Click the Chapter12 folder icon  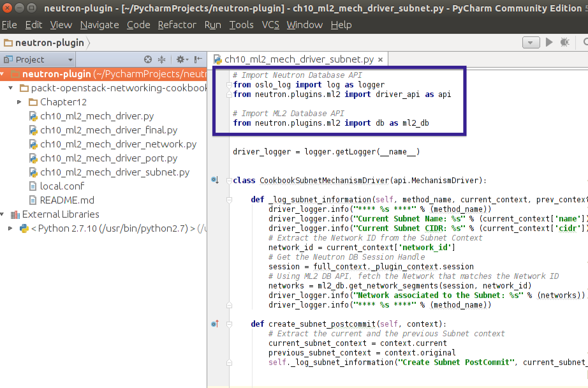(x=33, y=102)
